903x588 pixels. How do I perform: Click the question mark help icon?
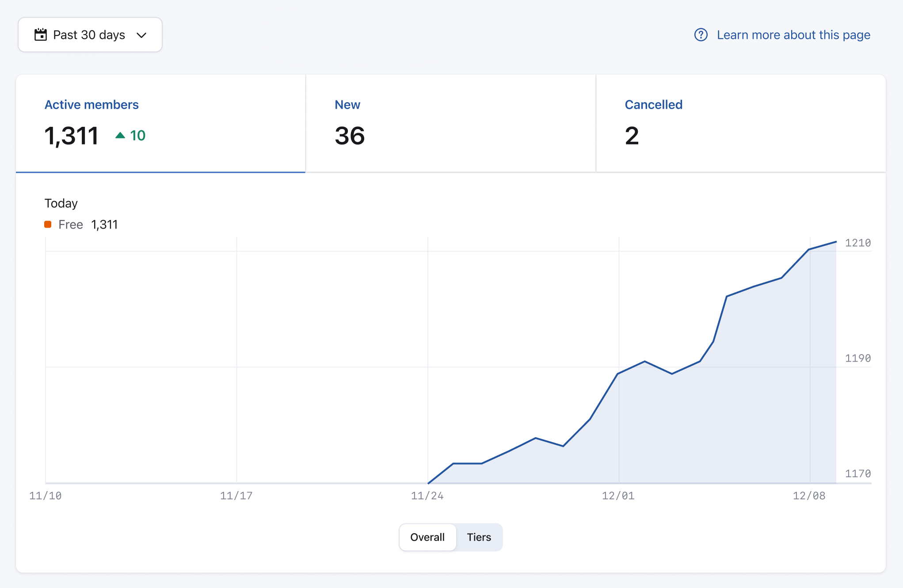pyautogui.click(x=701, y=34)
